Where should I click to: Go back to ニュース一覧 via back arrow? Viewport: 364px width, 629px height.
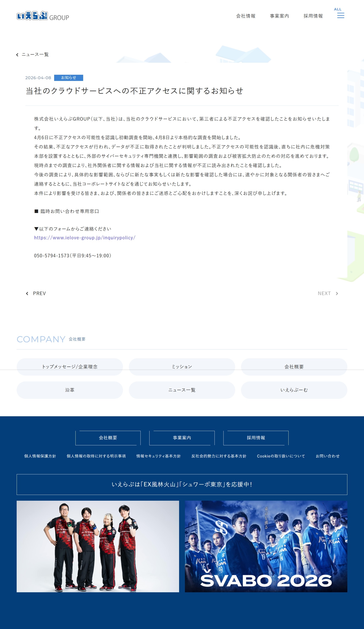tap(33, 55)
